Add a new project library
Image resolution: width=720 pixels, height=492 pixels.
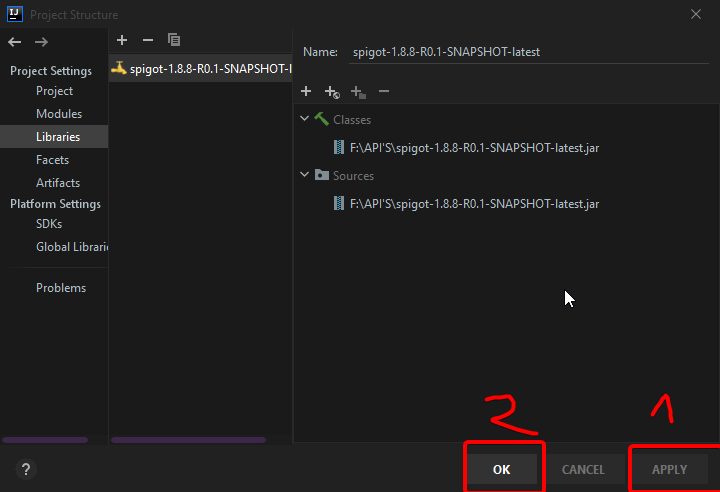tap(122, 40)
